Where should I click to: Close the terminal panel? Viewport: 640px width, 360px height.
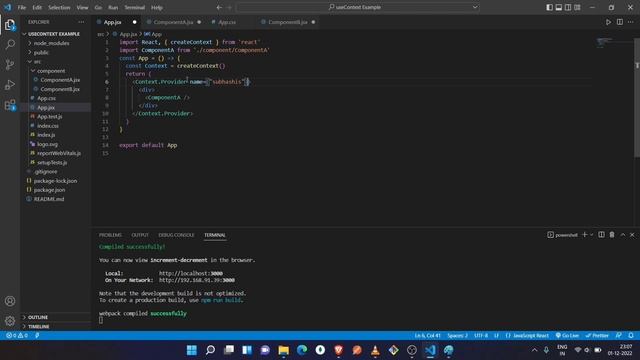pos(632,235)
